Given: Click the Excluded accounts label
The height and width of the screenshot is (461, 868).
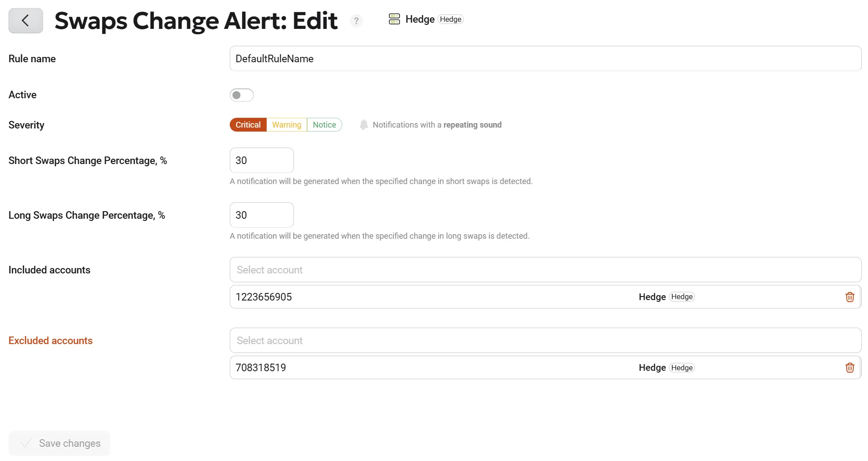Looking at the screenshot, I should [51, 341].
